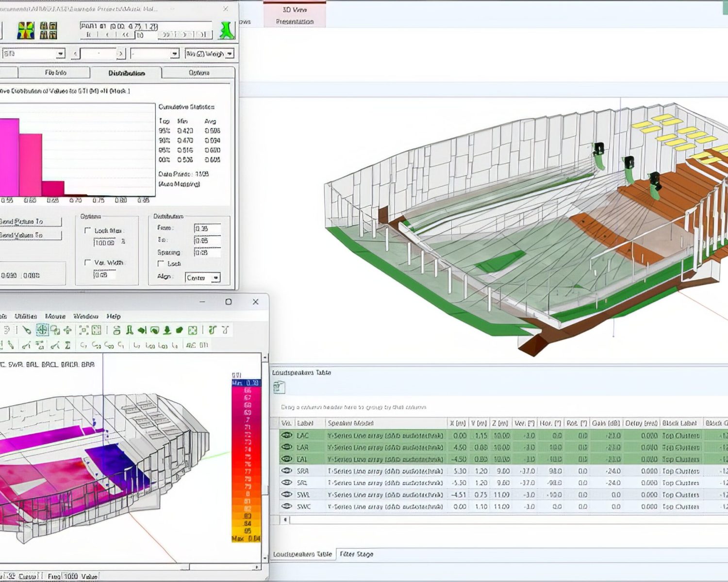Click the green walking figure icon

tap(227, 30)
